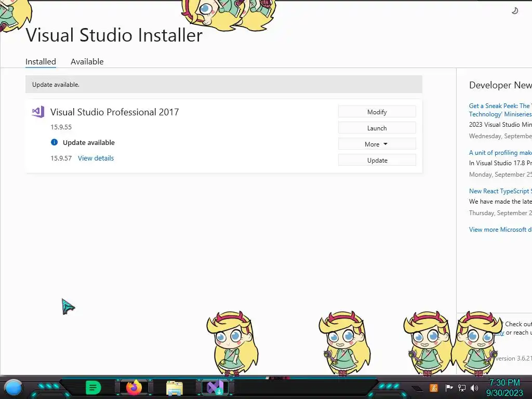Image resolution: width=532 pixels, height=399 pixels.
Task: Click the orange Java tray icon
Action: [434, 388]
